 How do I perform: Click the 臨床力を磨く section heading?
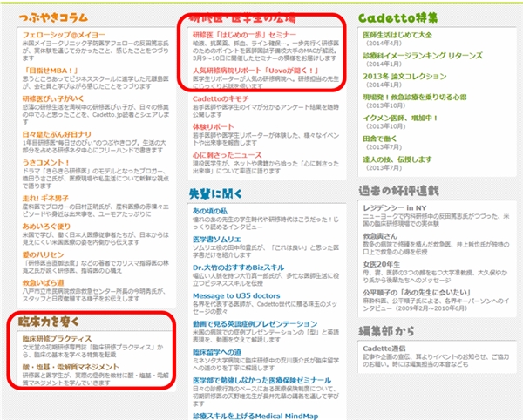(x=49, y=322)
